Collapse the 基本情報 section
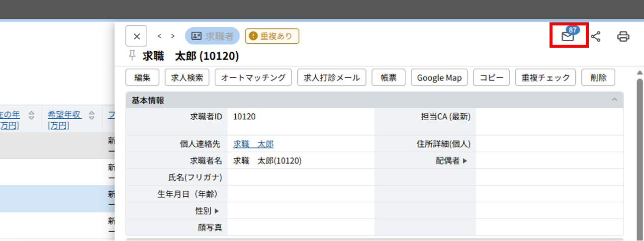This screenshot has height=241, width=644. tap(614, 100)
